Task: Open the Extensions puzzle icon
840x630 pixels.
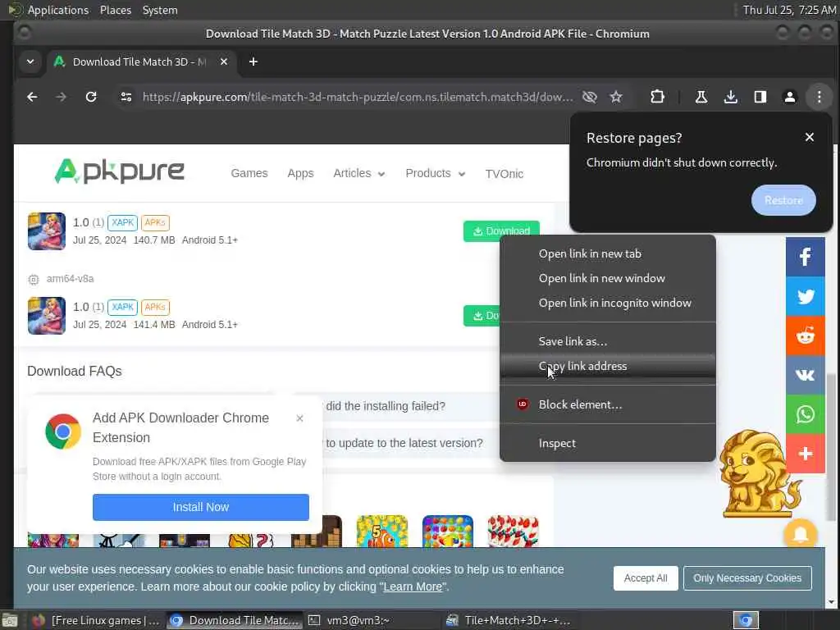Action: pyautogui.click(x=657, y=97)
